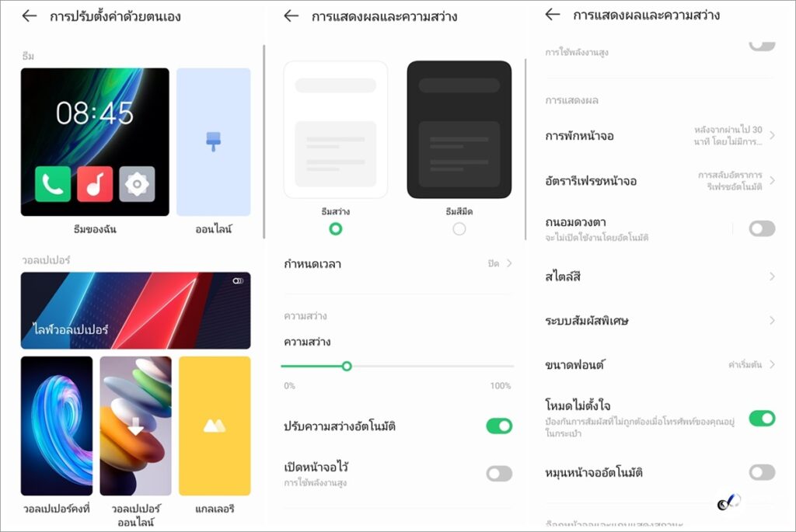Tap back arrow on การปรับตั้งค่าด้วยตนเอง screen
The height and width of the screenshot is (532, 796).
pos(30,16)
